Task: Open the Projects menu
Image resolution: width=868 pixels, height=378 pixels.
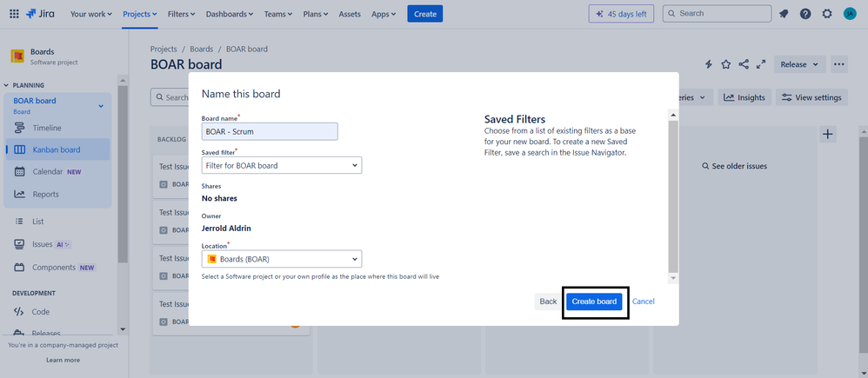Action: point(139,14)
